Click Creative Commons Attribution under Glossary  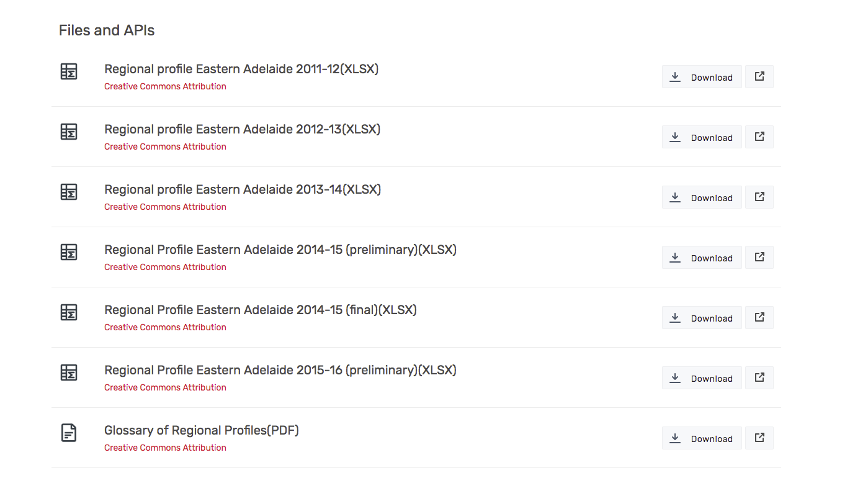pos(165,448)
